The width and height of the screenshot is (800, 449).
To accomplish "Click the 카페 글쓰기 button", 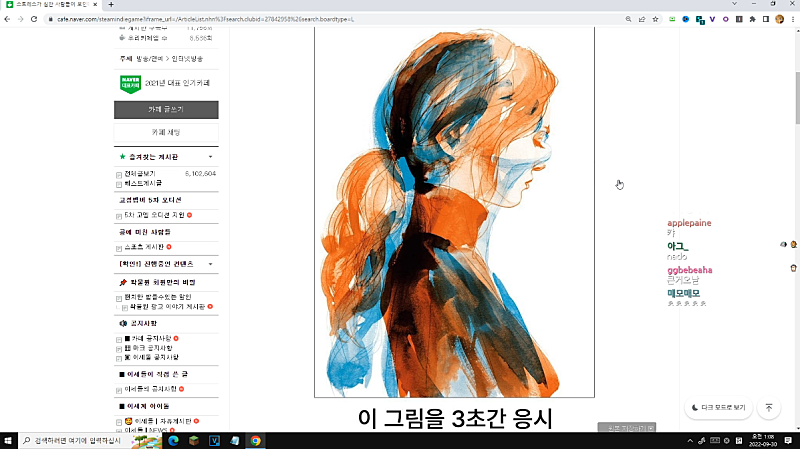I will [166, 109].
